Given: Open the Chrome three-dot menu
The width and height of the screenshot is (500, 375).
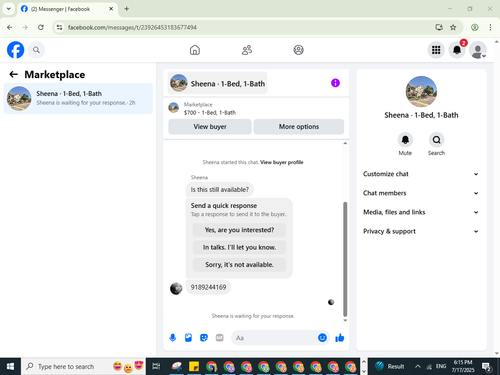Looking at the screenshot, I should pyautogui.click(x=490, y=27).
